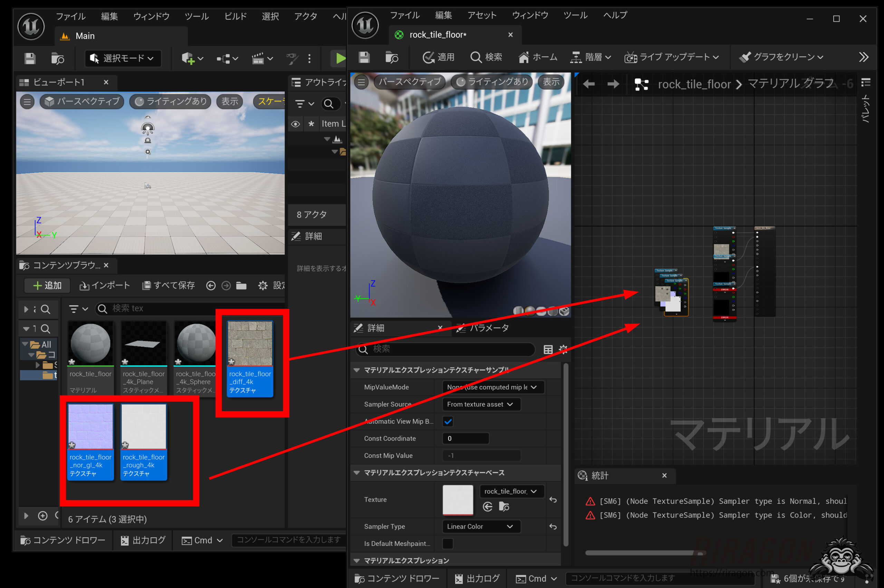Click the Clean Graph (グラフをクリーン) broom icon
This screenshot has width=884, height=588.
point(744,57)
